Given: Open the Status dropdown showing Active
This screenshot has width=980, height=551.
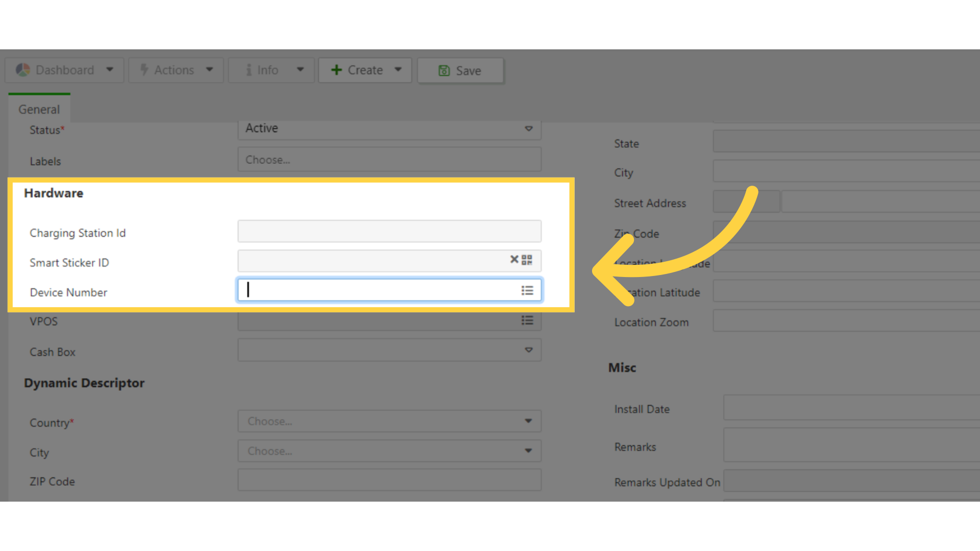Looking at the screenshot, I should [389, 129].
